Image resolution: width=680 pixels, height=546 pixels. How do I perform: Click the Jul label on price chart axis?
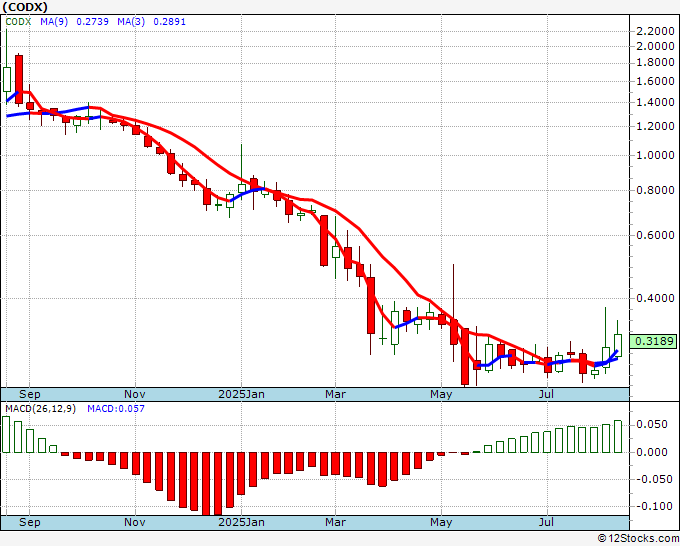tap(546, 394)
